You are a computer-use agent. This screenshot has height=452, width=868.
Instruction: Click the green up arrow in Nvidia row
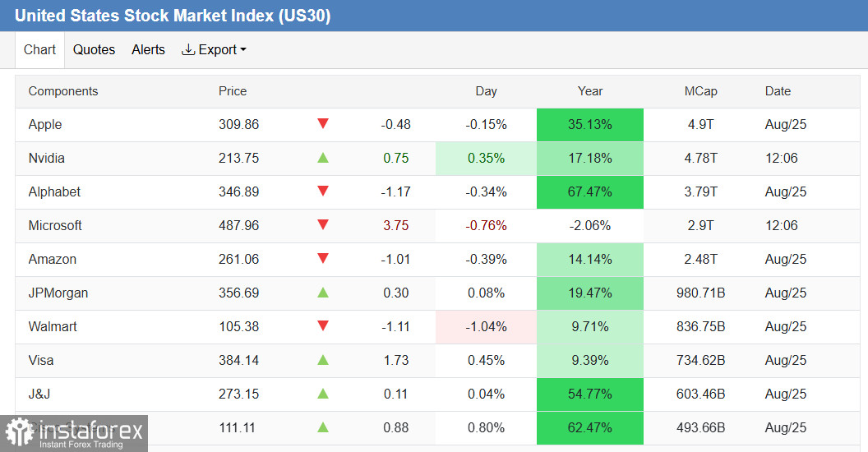tap(323, 158)
